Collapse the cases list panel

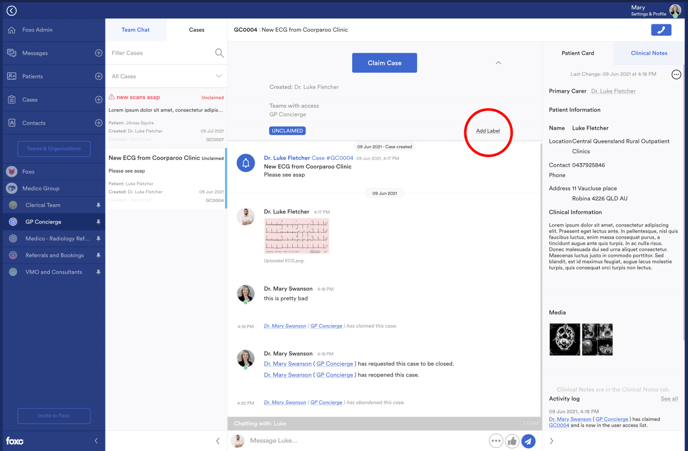pos(218,441)
